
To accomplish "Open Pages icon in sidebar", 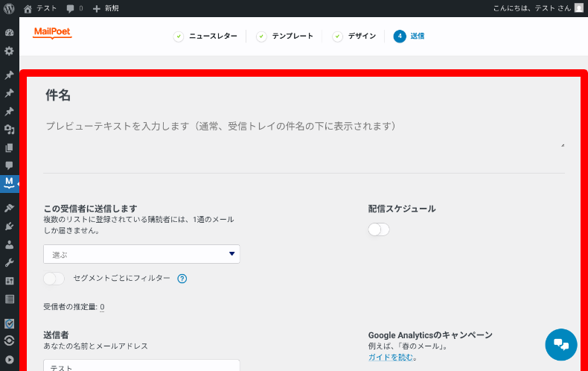I will (x=10, y=148).
